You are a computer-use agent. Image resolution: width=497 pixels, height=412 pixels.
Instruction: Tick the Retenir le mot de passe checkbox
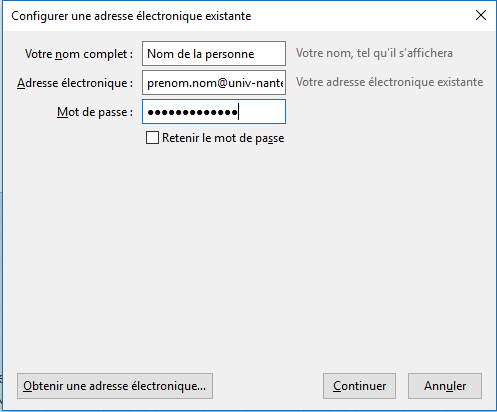pos(152,138)
